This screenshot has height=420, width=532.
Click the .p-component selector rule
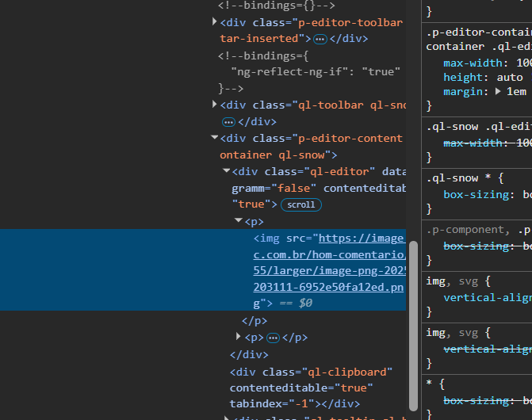[x=463, y=230]
